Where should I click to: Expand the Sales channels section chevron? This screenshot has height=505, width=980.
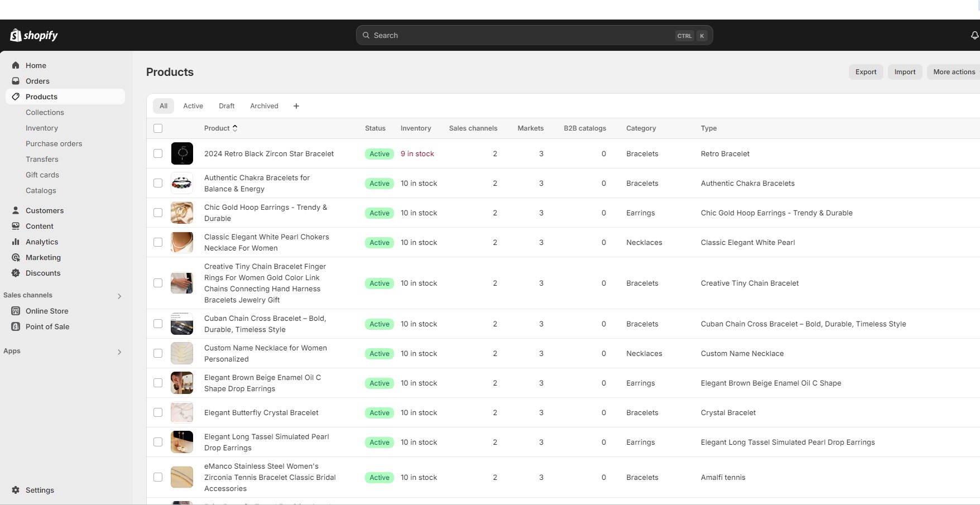(119, 296)
